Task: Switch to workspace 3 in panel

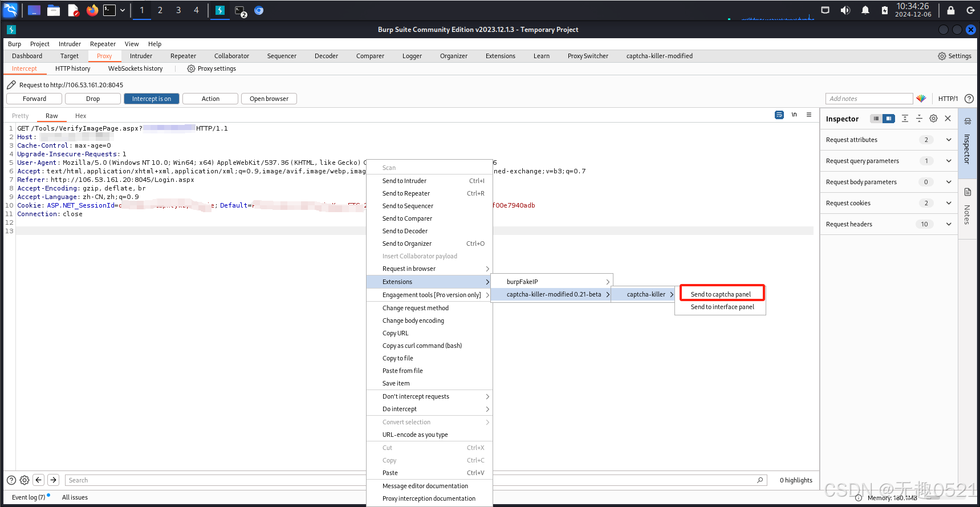Action: (x=178, y=10)
